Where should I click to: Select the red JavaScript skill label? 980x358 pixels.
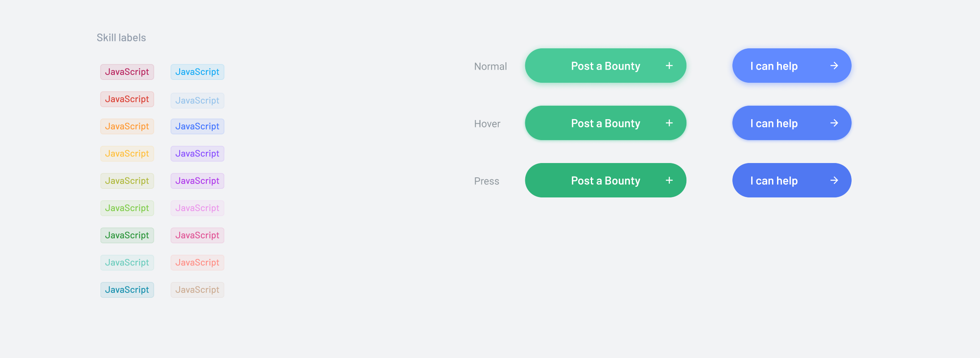[127, 99]
